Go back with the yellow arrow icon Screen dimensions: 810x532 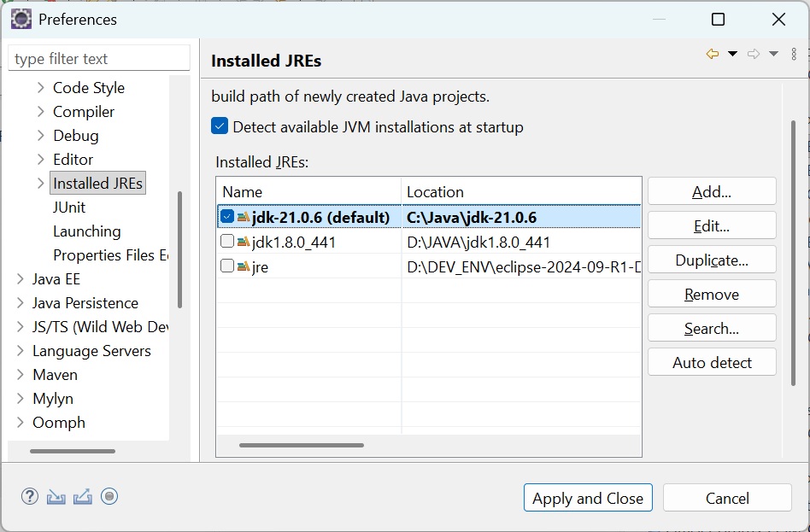[713, 54]
